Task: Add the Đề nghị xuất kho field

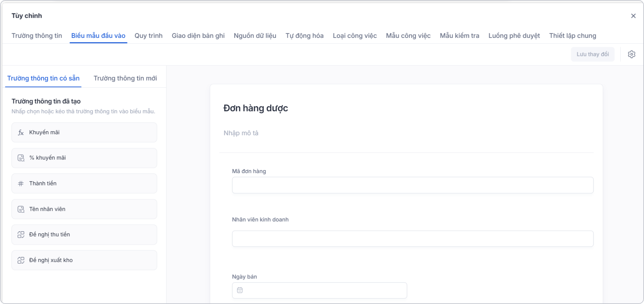Action: [x=84, y=260]
